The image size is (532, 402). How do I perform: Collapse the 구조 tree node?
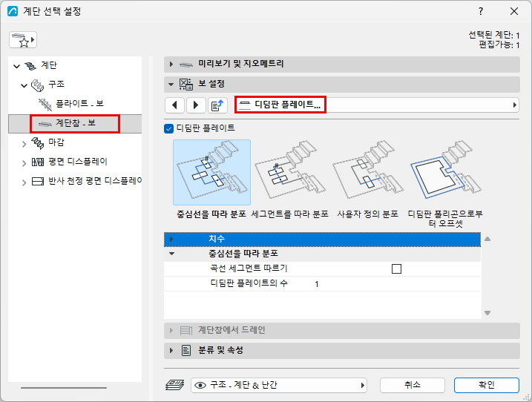tap(24, 85)
